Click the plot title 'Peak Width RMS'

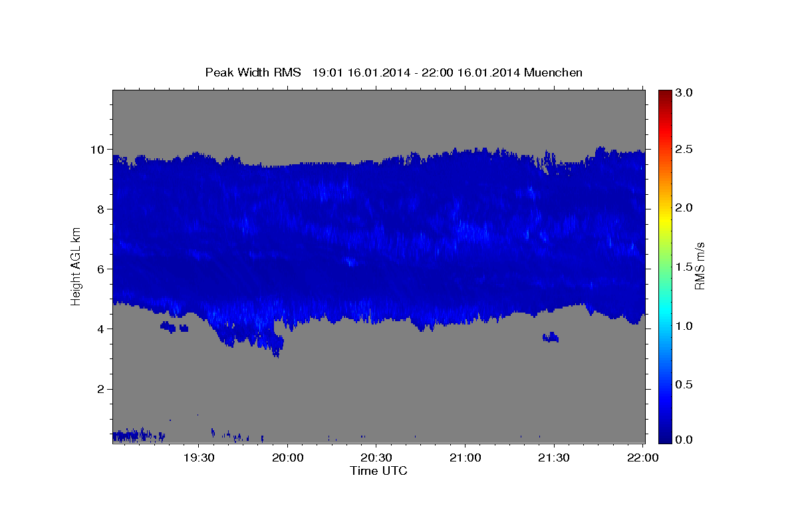(x=253, y=72)
